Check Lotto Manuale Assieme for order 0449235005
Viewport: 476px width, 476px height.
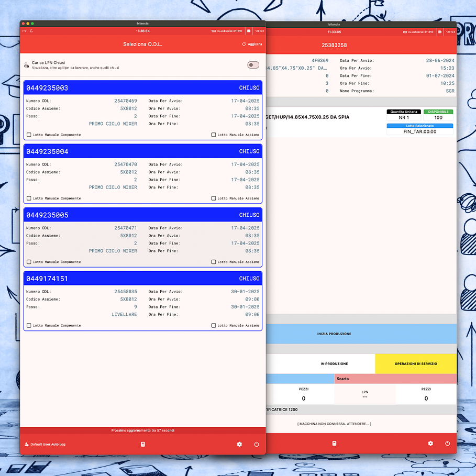tap(214, 262)
